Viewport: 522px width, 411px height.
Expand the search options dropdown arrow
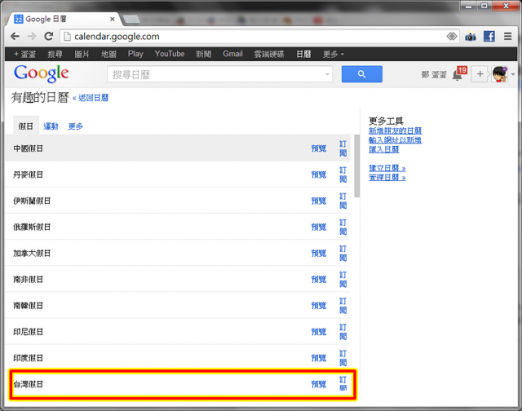[x=327, y=74]
